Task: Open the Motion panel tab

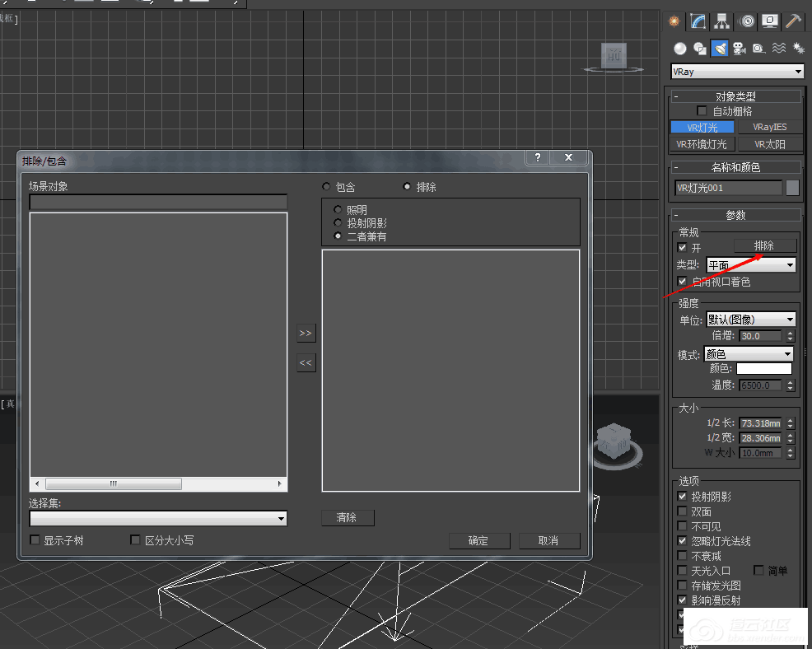Action: [747, 21]
